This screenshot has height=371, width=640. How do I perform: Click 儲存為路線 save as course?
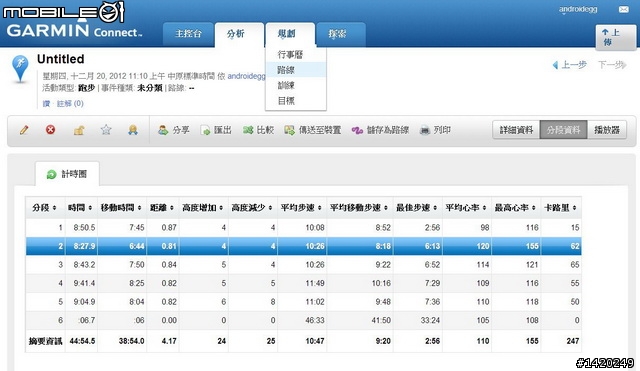coord(380,130)
